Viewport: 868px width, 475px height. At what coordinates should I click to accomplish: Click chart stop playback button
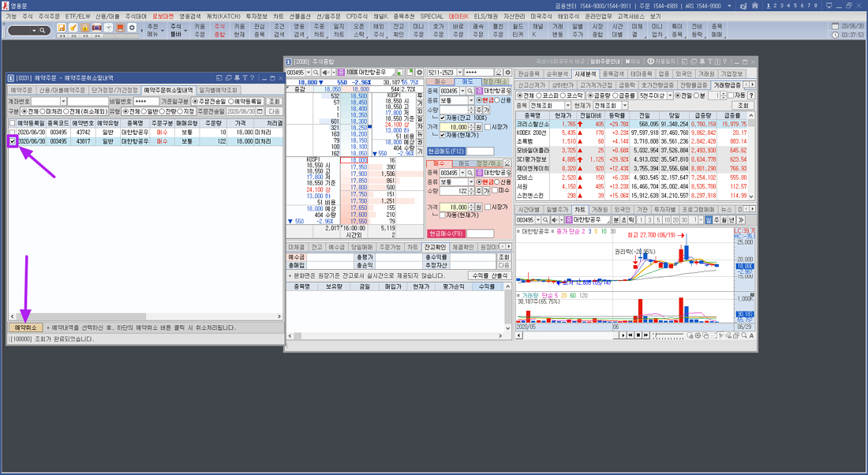[x=638, y=335]
